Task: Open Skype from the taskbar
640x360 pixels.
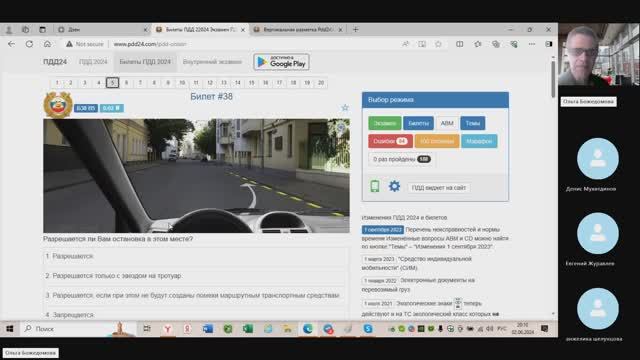Action: (368, 329)
